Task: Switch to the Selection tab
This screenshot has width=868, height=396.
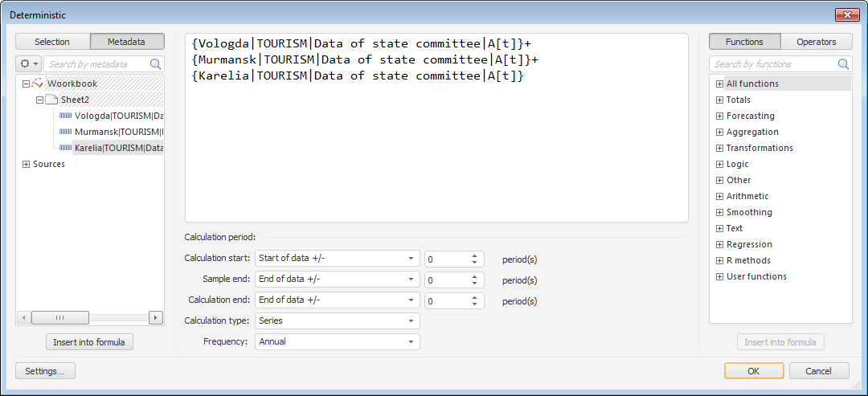Action: click(52, 42)
